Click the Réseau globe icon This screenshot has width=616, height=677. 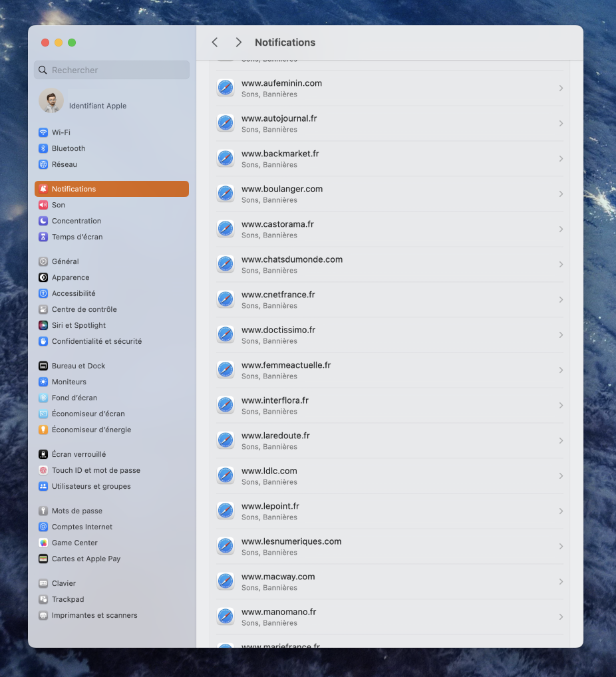pyautogui.click(x=43, y=164)
